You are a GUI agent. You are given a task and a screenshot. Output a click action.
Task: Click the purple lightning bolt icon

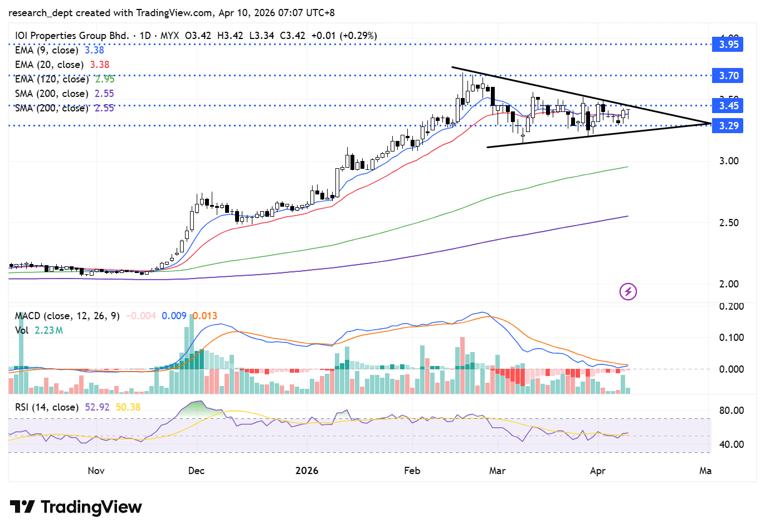(x=628, y=291)
